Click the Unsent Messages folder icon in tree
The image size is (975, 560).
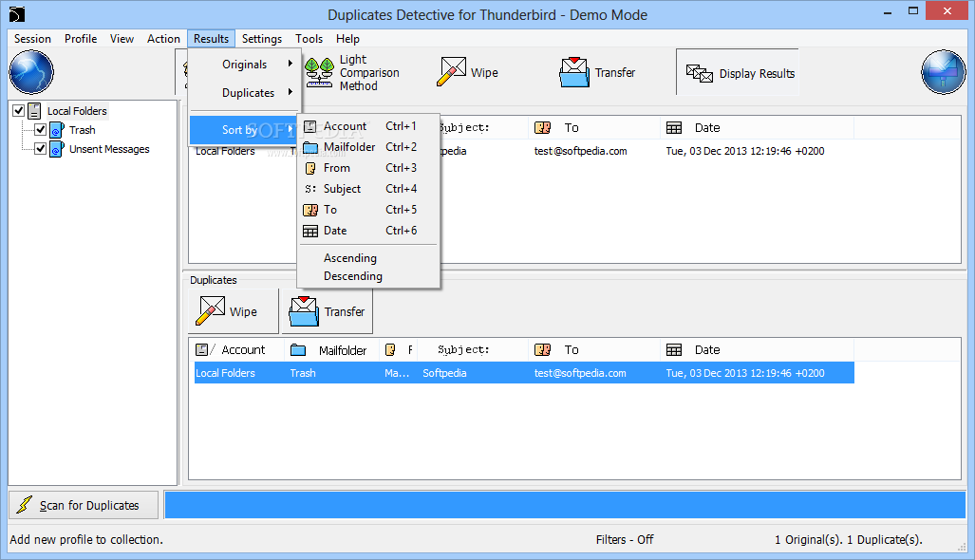(x=57, y=149)
